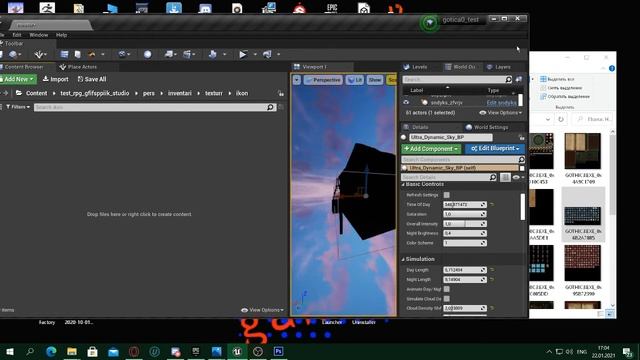
Task: Click the Details panel lock icon
Action: click(x=521, y=137)
